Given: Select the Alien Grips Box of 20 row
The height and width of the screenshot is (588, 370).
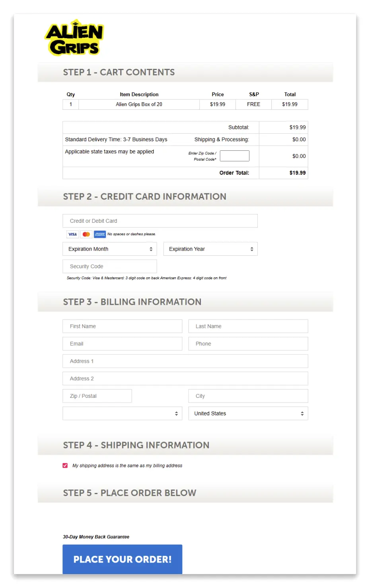Looking at the screenshot, I should (139, 104).
